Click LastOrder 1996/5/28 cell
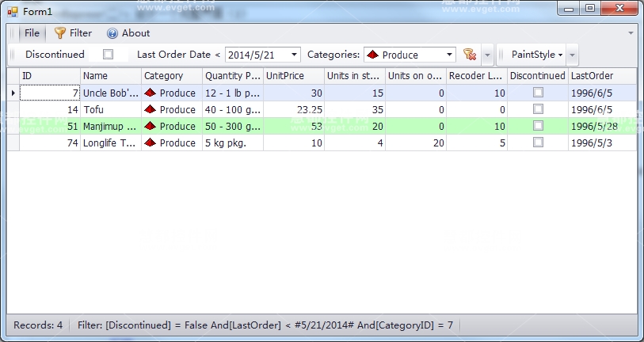 click(603, 126)
